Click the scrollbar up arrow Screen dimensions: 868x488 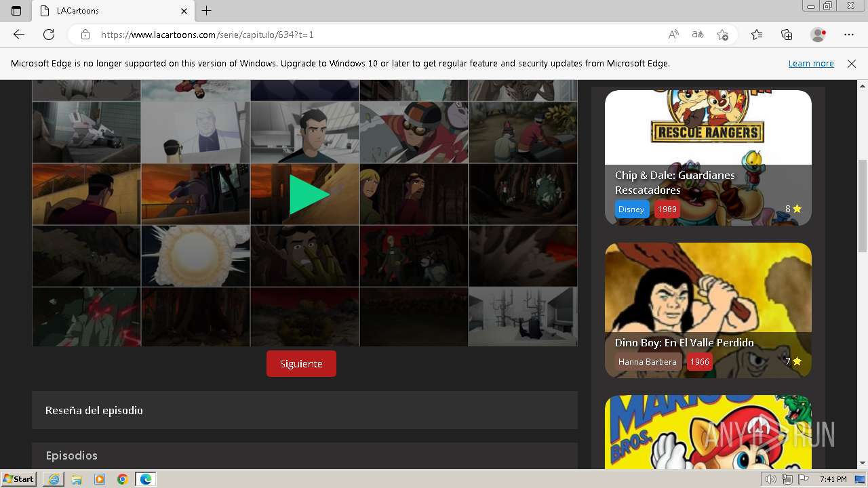[863, 86]
